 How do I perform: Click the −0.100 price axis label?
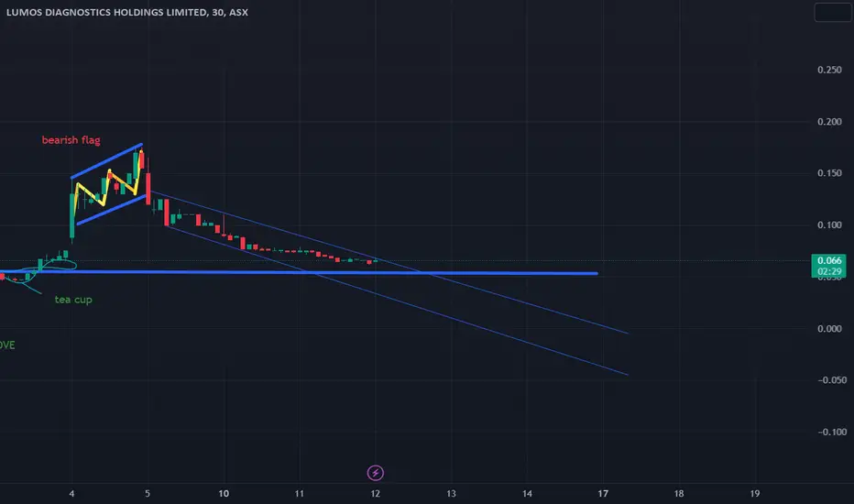(832, 432)
